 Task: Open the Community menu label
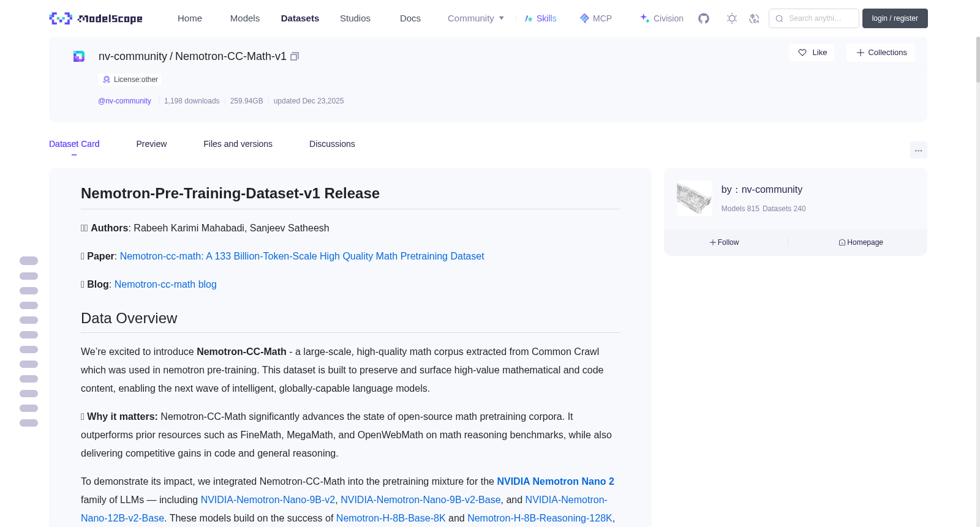click(471, 18)
